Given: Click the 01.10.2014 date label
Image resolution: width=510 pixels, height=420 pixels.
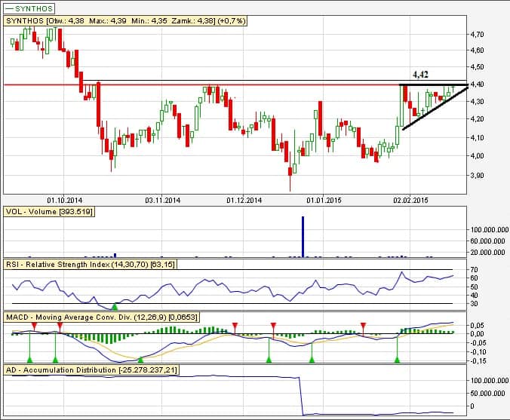Looking at the screenshot, I should tap(64, 200).
